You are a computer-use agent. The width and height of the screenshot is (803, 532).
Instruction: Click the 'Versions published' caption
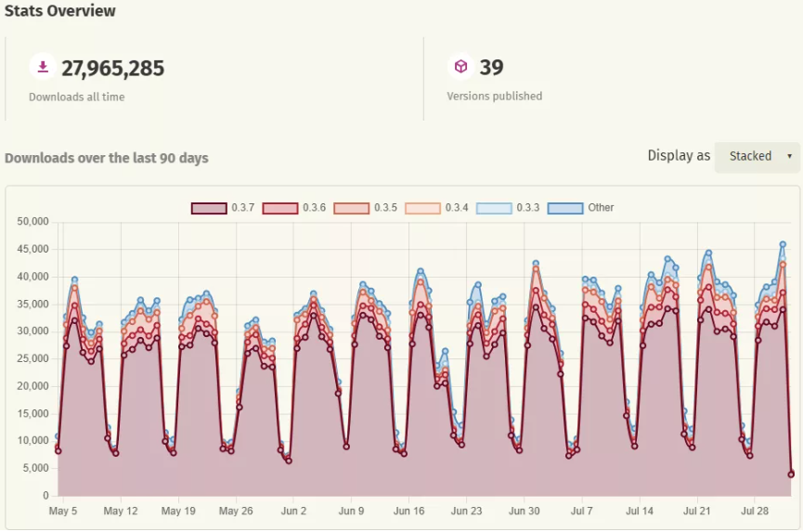[494, 97]
